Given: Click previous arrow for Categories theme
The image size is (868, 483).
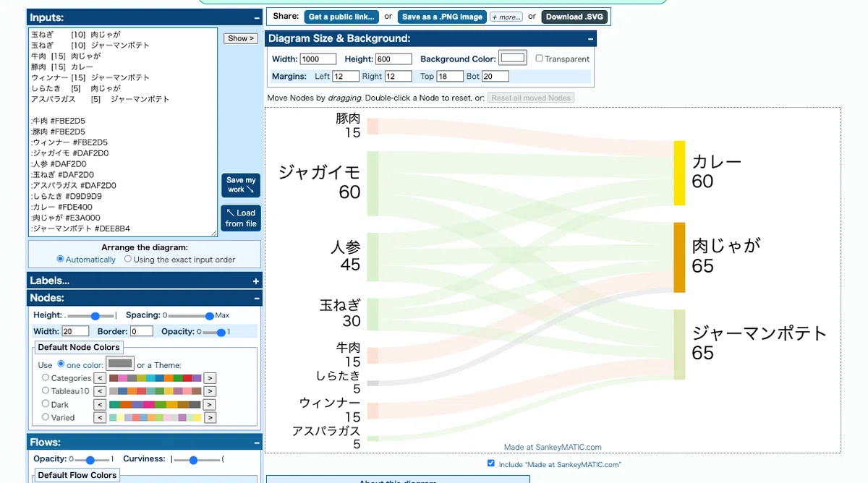Looking at the screenshot, I should point(101,378).
